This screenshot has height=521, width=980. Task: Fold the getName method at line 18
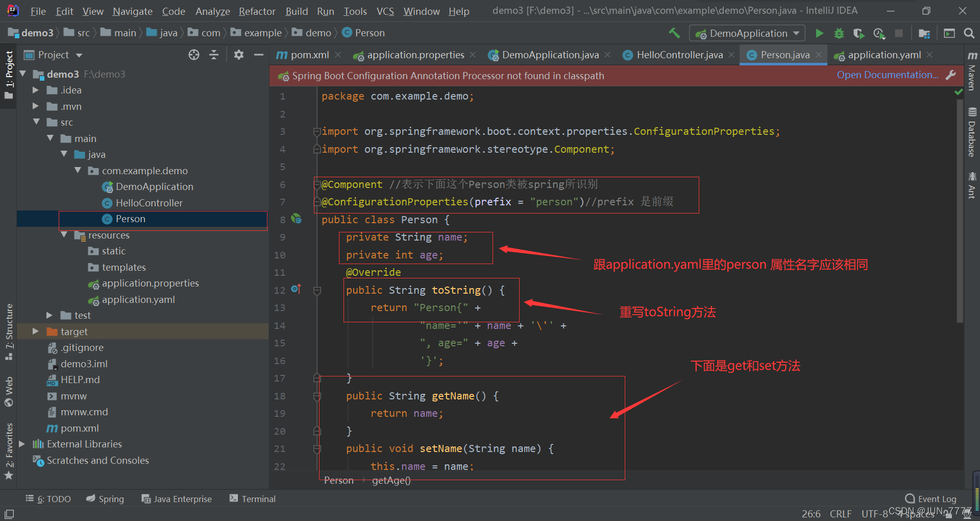point(317,396)
